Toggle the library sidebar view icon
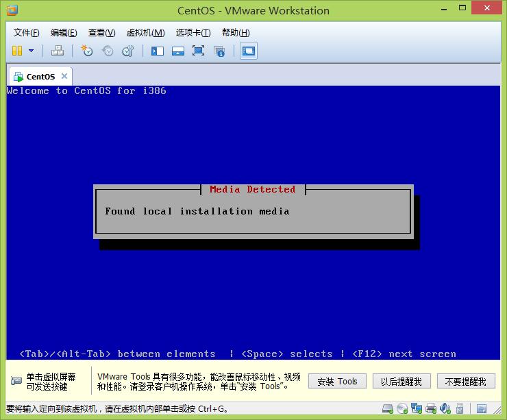Screen dimensions: 507x420 tap(158, 51)
